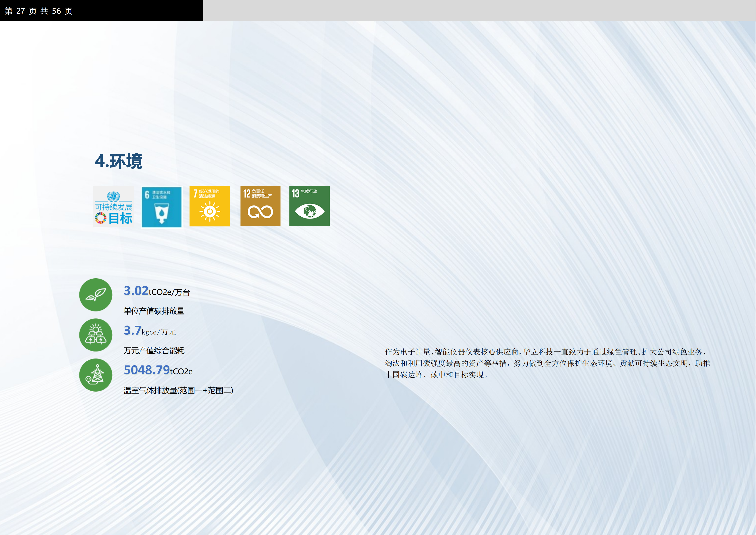The image size is (756, 535).
Task: Click the last line 中国碳达峰 text
Action: (x=436, y=375)
